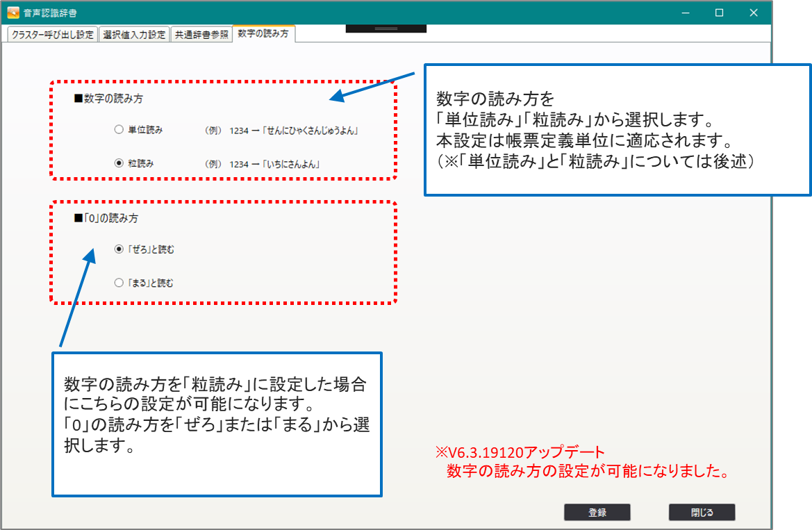Pick the 「まる」と読む radio button
812x530 pixels.
click(119, 283)
